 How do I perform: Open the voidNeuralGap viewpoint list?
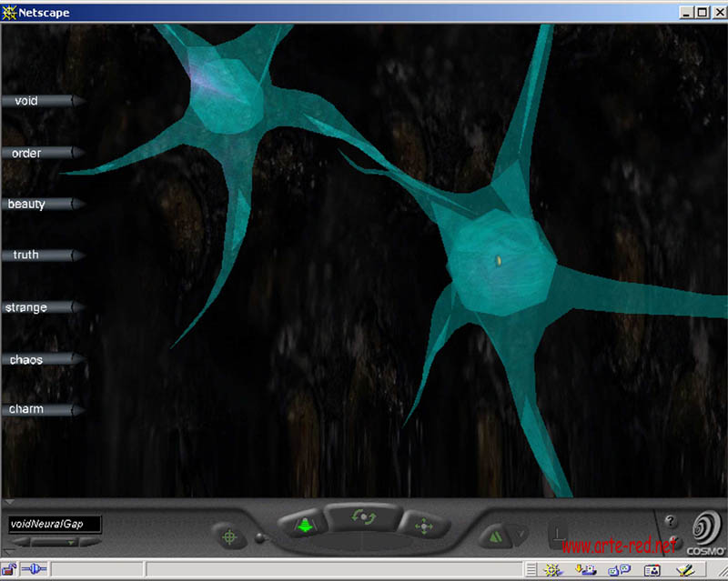tap(54, 525)
